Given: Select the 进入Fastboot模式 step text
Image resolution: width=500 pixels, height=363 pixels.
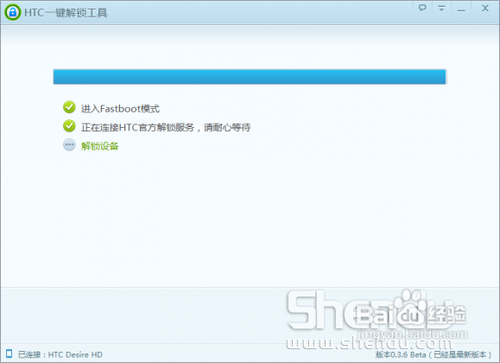Looking at the screenshot, I should coord(120,109).
